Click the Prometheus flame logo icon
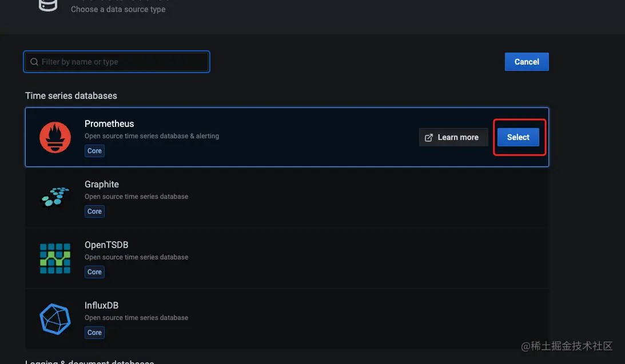Screen dimensions: 625x364 [x=55, y=137]
